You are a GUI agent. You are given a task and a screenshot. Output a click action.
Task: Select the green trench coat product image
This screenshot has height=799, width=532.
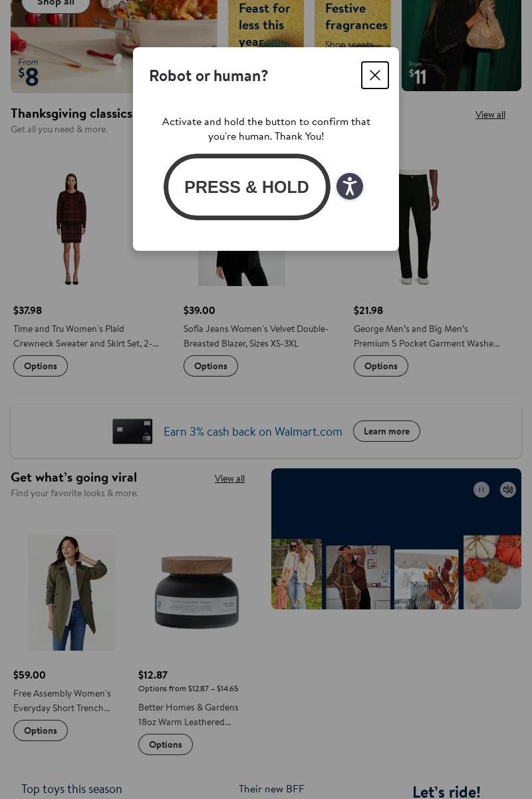(71, 592)
